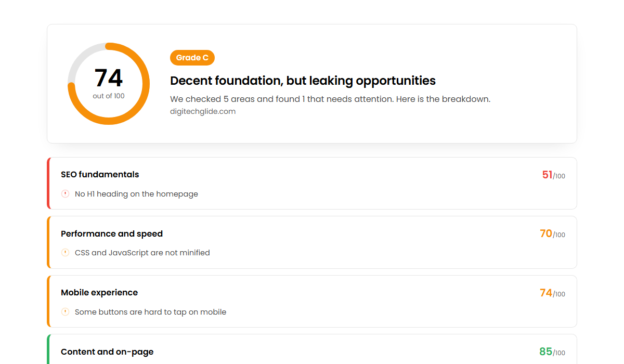This screenshot has width=624, height=364.
Task: Click the 74/100 mobile score
Action: click(x=552, y=293)
